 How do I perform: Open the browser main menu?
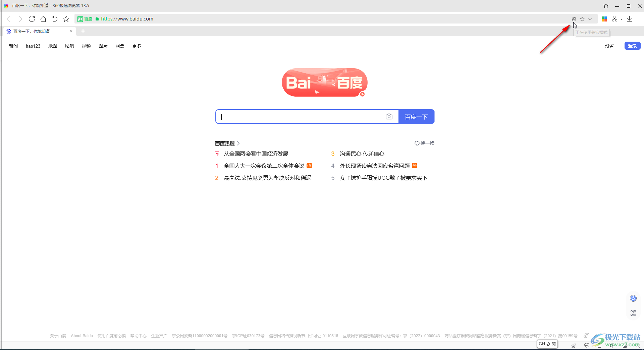click(x=640, y=19)
